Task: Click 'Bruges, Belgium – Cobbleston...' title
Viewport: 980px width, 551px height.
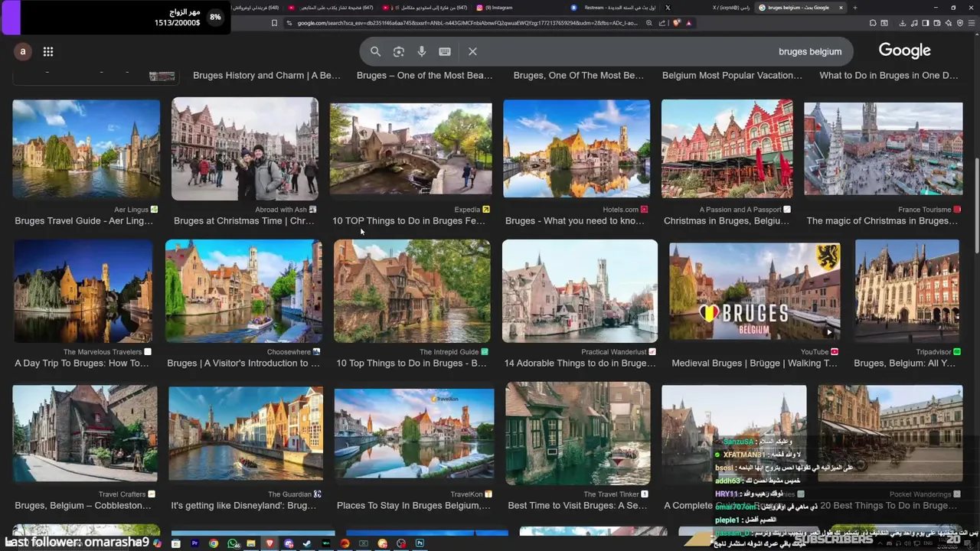Action: [83, 506]
